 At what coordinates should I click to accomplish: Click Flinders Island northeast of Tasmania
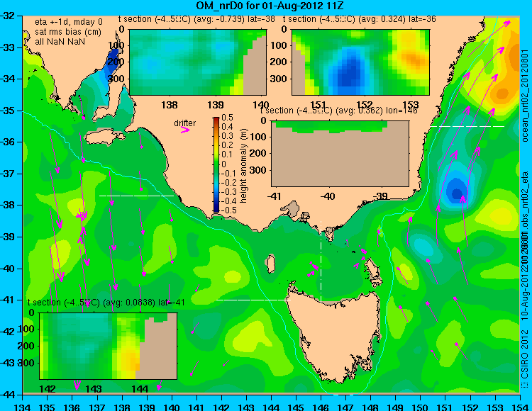pyautogui.click(x=372, y=268)
